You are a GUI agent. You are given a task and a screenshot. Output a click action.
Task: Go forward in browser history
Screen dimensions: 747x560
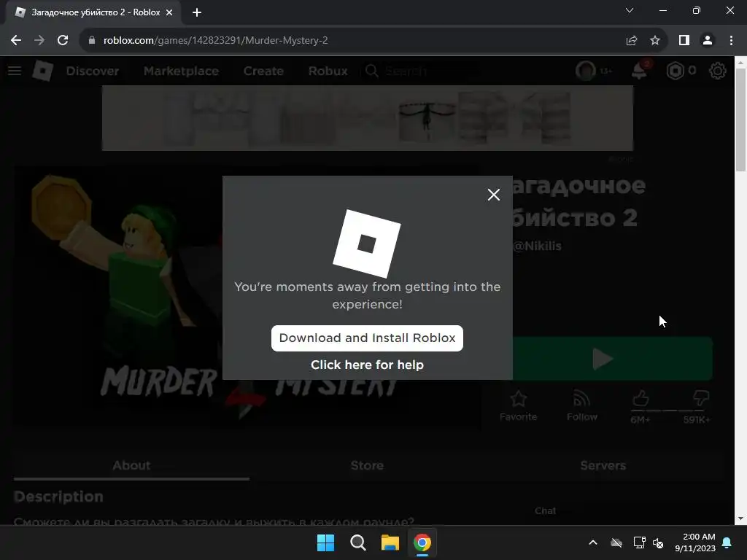(39, 41)
